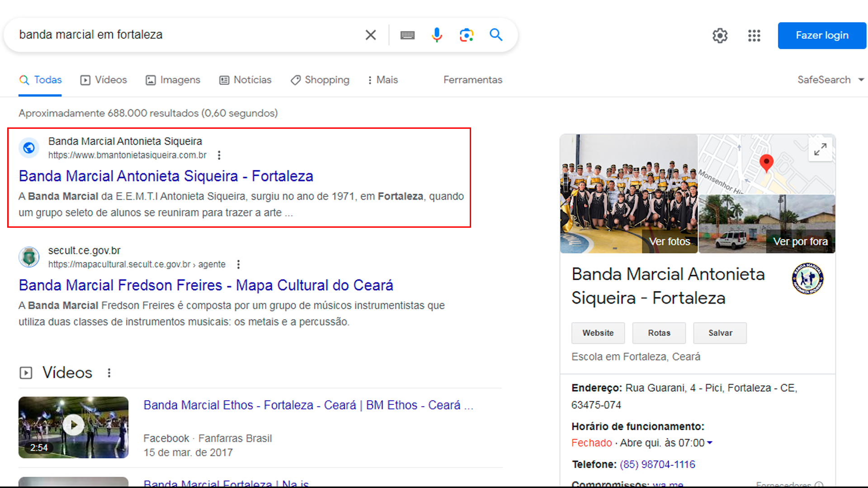The width and height of the screenshot is (868, 488).
Task: Switch to the Notícias tab
Action: [245, 80]
